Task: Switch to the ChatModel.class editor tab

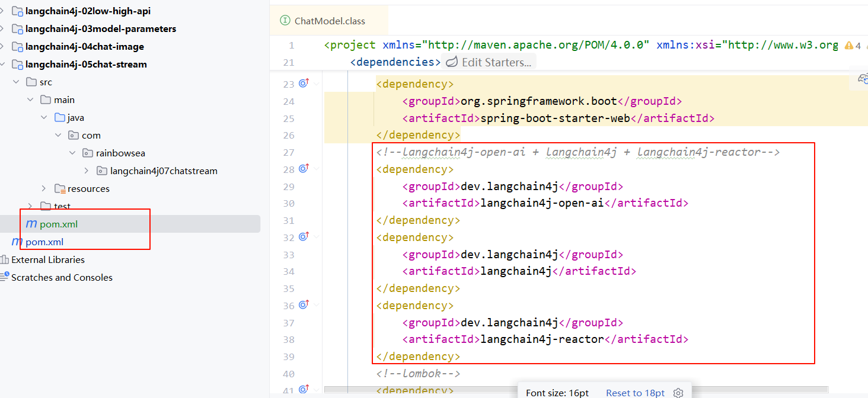Action: [329, 21]
